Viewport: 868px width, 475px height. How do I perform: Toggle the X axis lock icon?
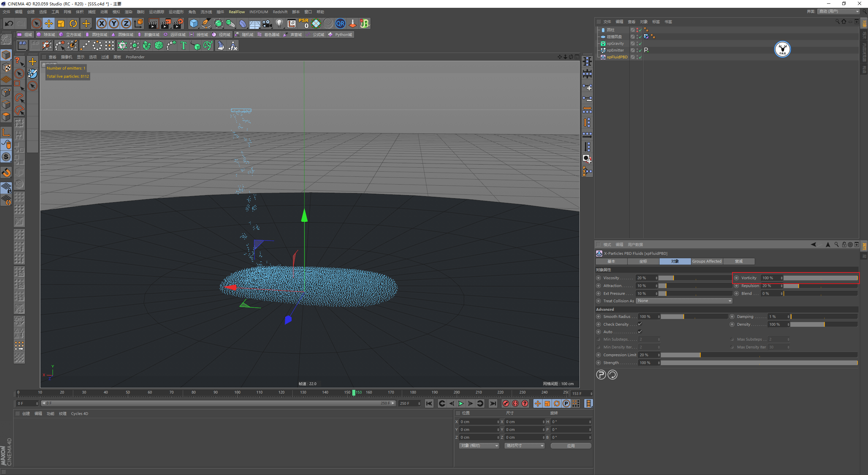(101, 23)
